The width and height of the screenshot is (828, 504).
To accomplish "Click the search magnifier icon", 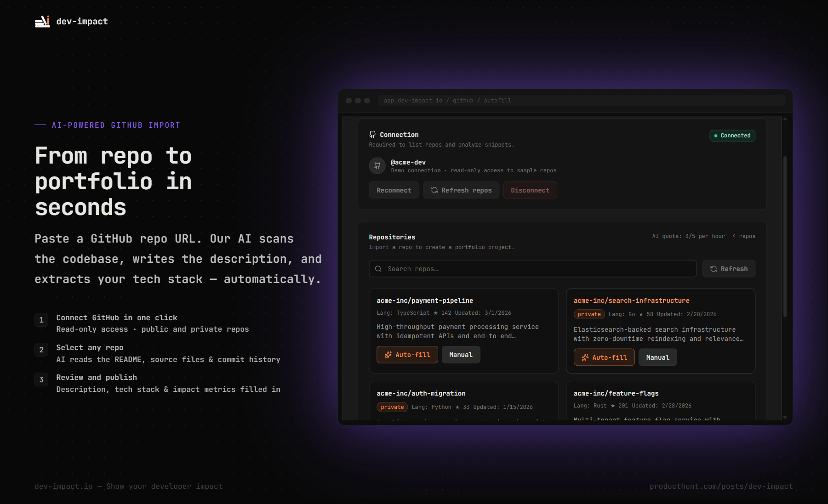I will pos(378,269).
